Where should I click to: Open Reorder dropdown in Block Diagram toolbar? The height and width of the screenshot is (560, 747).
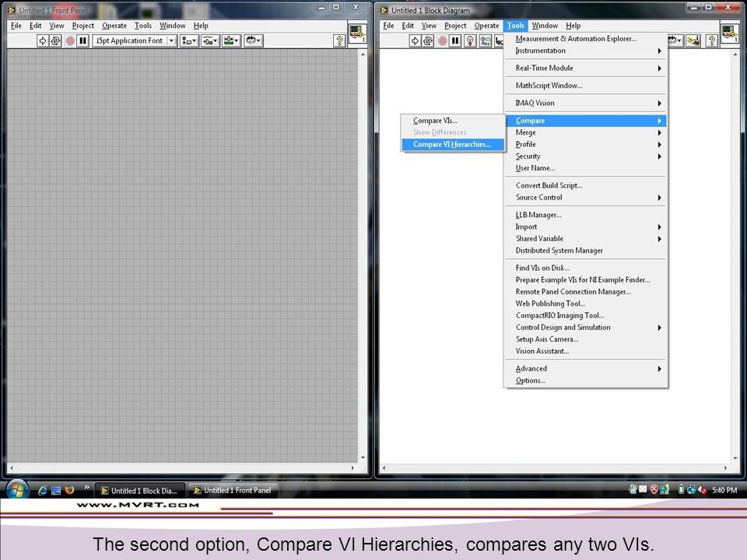coord(675,41)
